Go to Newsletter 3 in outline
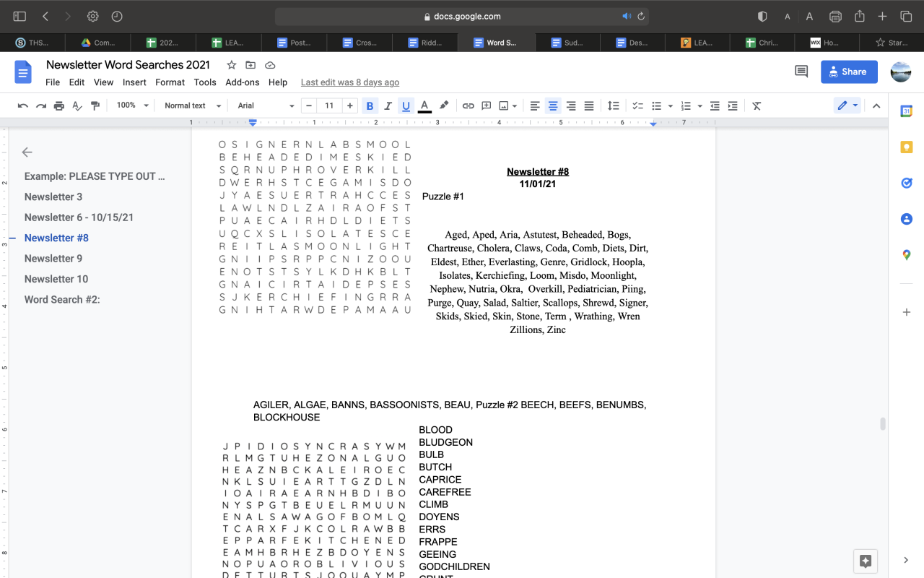The height and width of the screenshot is (578, 924). point(53,197)
